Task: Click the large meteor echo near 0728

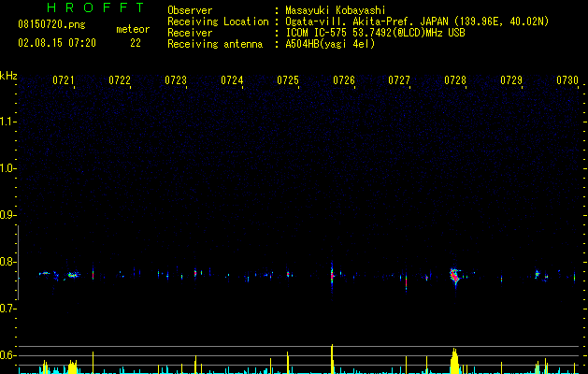Action: (x=455, y=276)
